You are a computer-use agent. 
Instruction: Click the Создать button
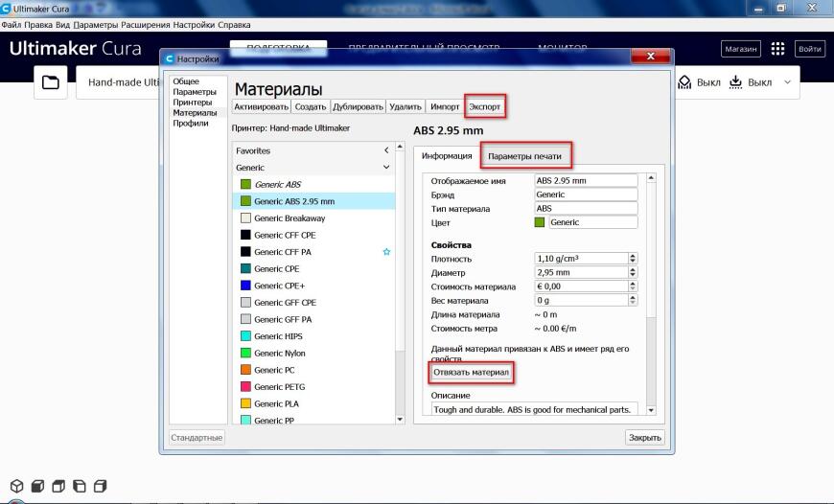(311, 107)
